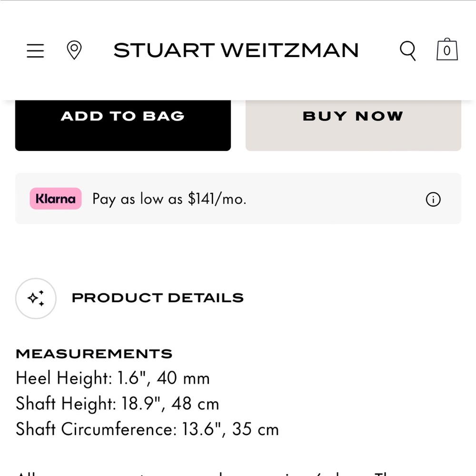476x476 pixels.
Task: Click the payment info circle icon
Action: 433,199
